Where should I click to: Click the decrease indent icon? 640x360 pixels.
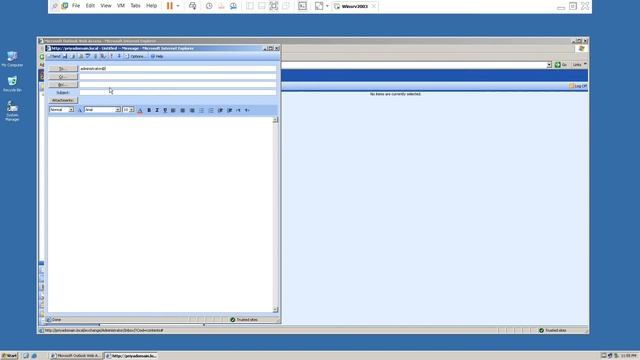(220, 110)
